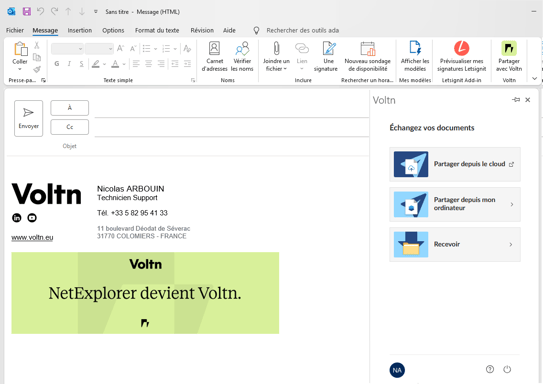543x384 pixels.
Task: Open the Révision tab
Action: pos(202,30)
